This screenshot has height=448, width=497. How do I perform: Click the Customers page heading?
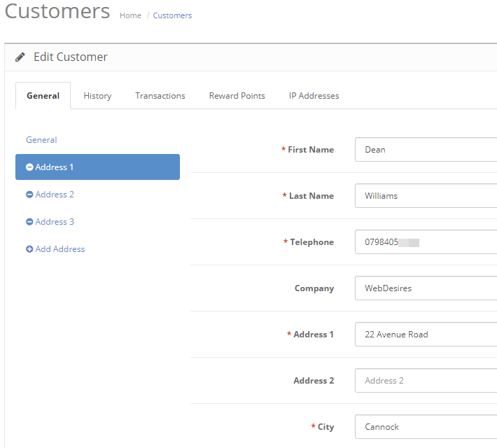57,11
